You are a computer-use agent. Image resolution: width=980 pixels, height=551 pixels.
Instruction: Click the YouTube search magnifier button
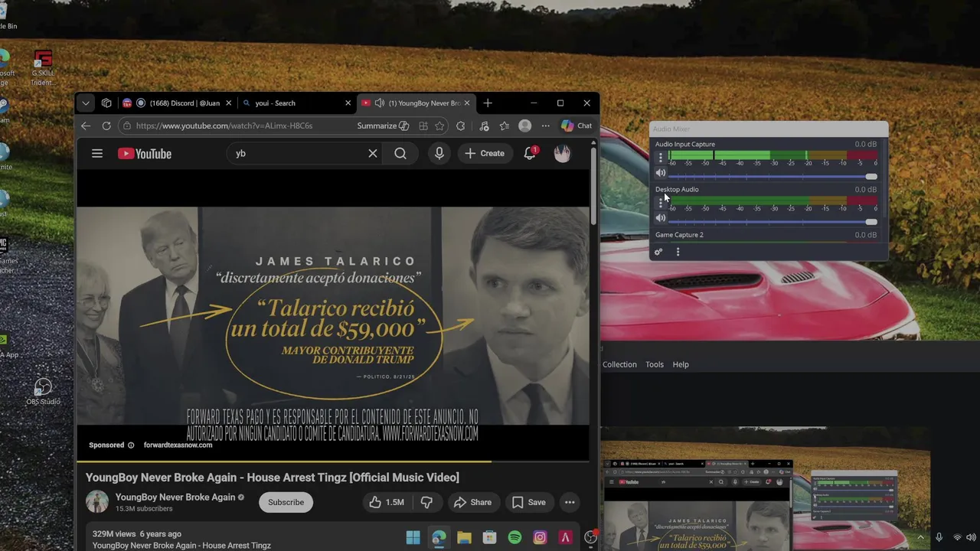(x=400, y=154)
